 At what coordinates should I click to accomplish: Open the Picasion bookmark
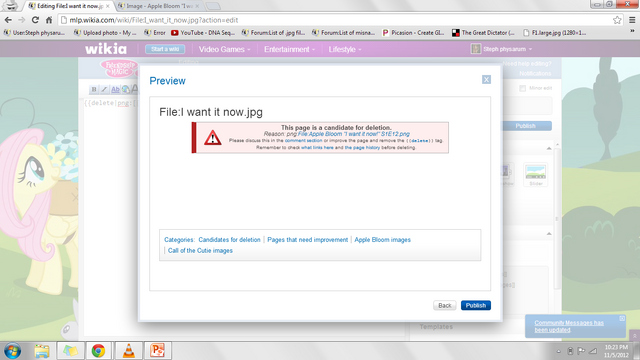(413, 32)
